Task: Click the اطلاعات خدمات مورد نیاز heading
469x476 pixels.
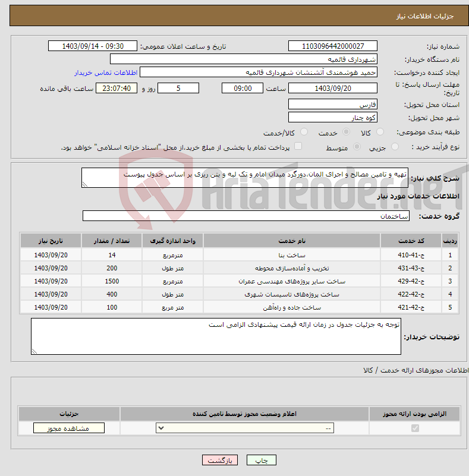Action: (x=418, y=196)
